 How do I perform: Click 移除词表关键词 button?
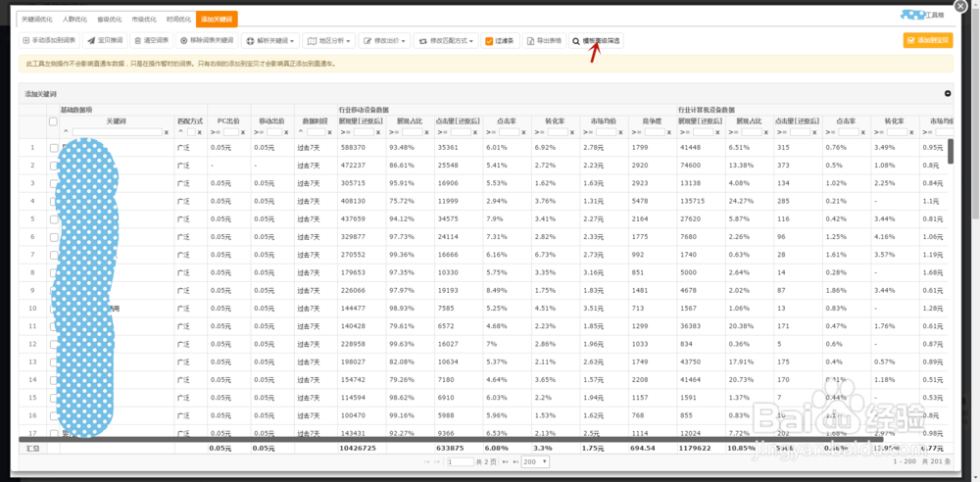click(207, 40)
